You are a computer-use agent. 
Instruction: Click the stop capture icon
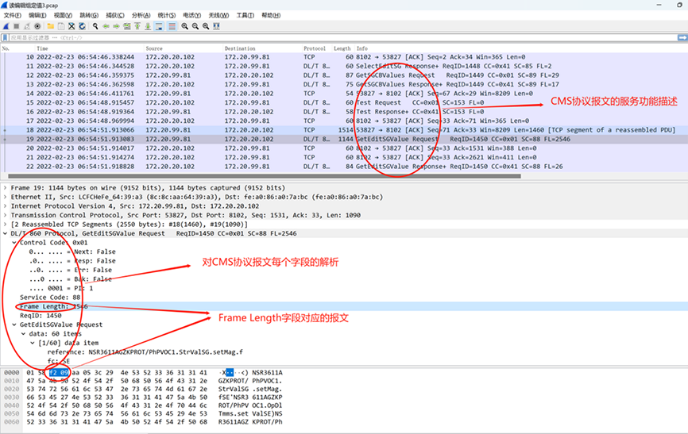[x=16, y=26]
